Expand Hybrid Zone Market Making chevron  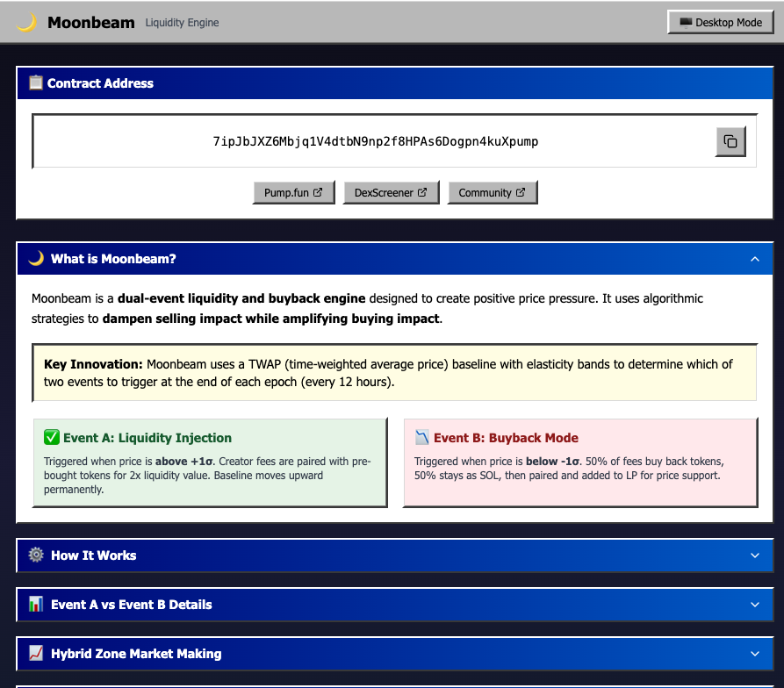point(754,654)
